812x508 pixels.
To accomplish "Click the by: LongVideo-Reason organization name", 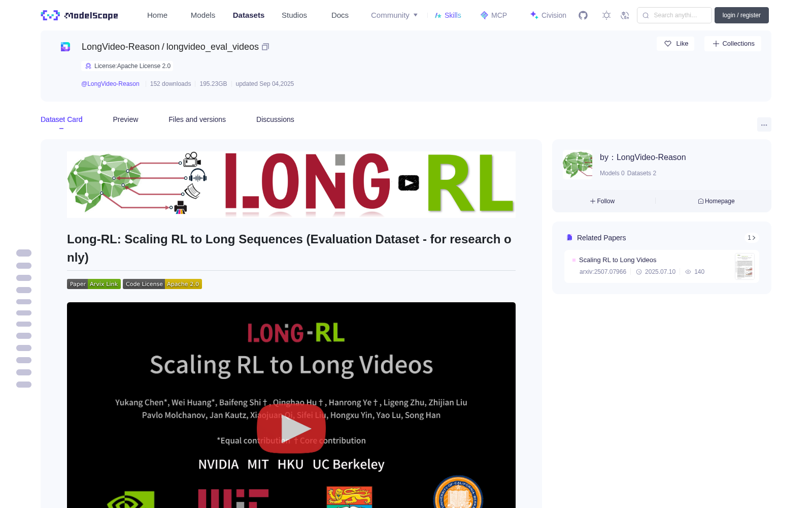I will pyautogui.click(x=642, y=157).
